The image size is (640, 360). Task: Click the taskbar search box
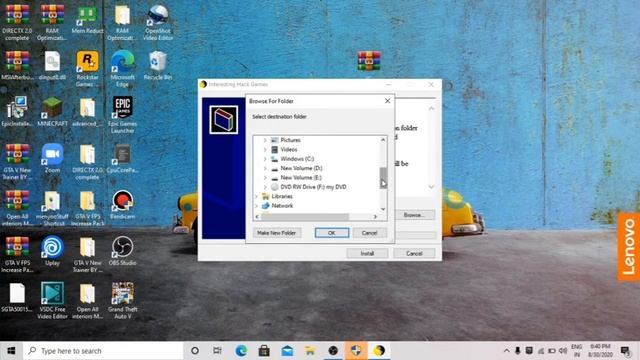pyautogui.click(x=103, y=351)
